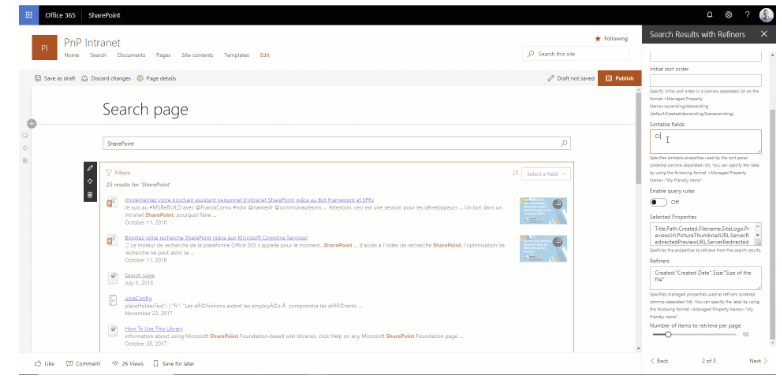This screenshot has height=383, width=782.
Task: Open the Comment section
Action: (x=83, y=364)
